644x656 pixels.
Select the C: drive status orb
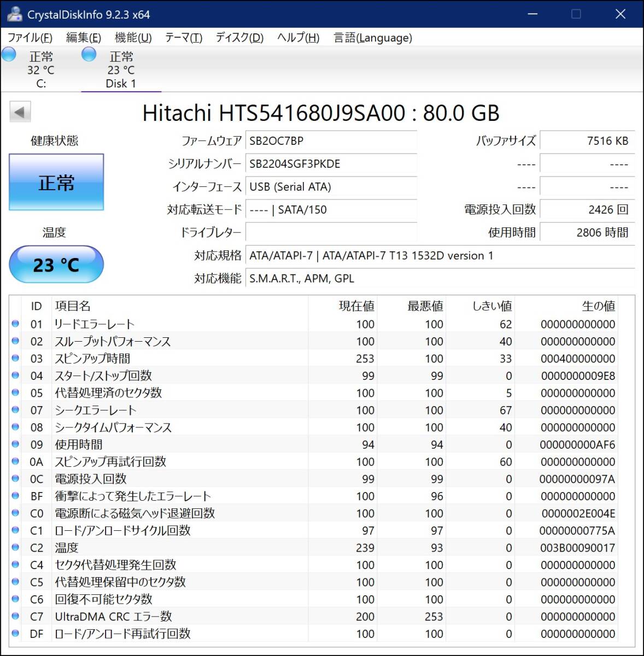click(x=9, y=54)
